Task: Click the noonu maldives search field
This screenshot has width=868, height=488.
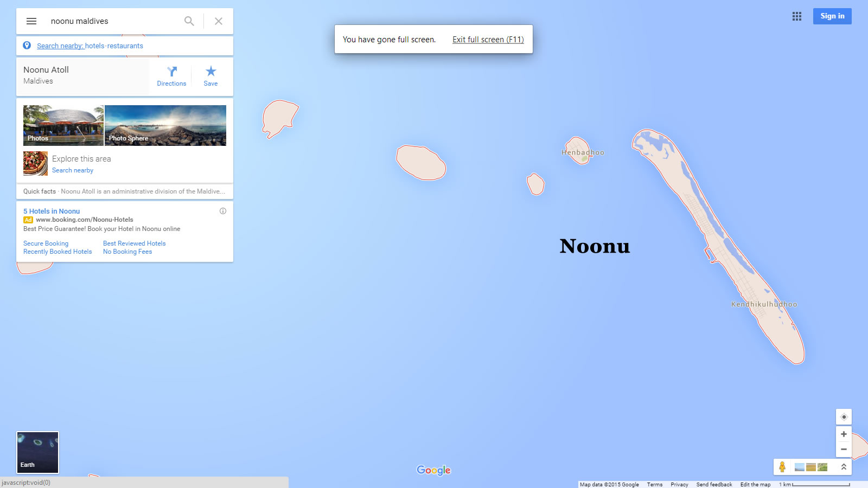Action: coord(114,21)
